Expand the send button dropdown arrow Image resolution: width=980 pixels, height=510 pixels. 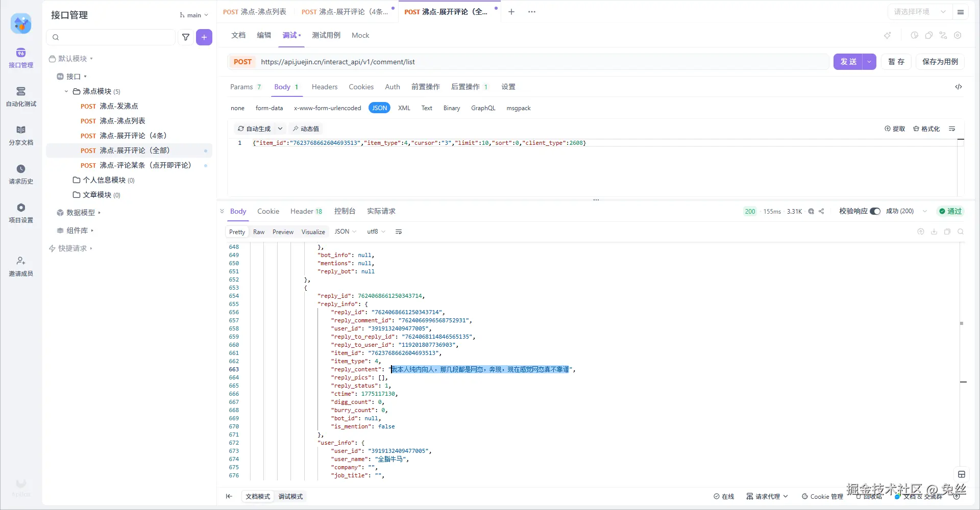(869, 62)
